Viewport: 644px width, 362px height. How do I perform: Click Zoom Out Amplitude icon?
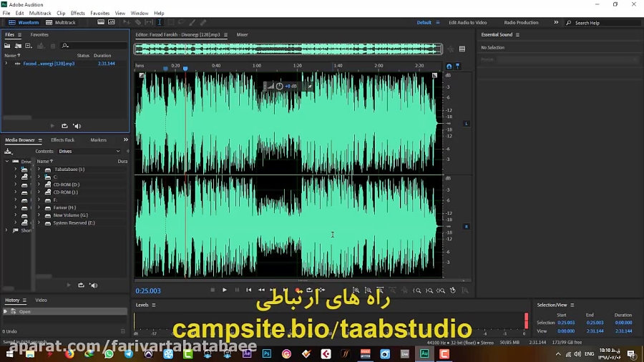tap(369, 290)
